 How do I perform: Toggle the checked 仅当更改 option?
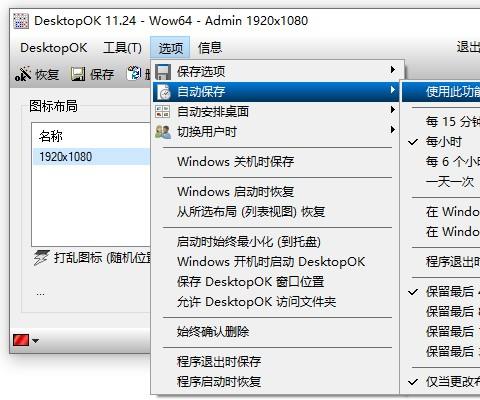[x=442, y=382]
